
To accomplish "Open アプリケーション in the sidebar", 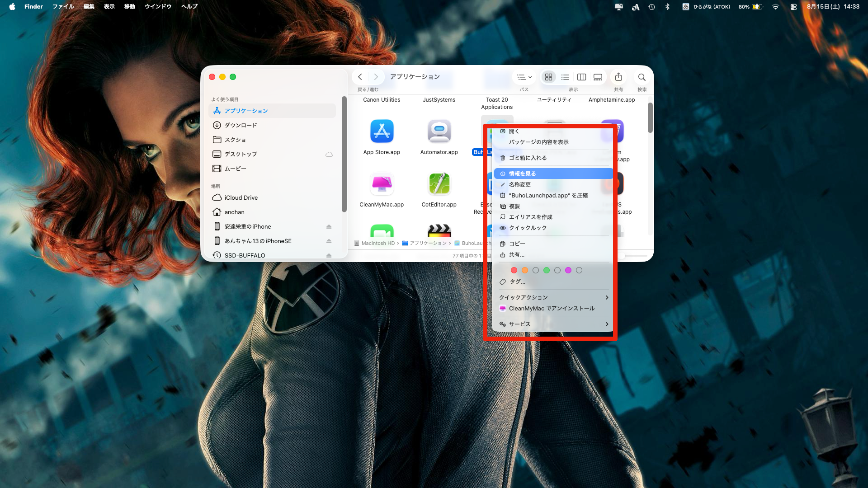I will point(272,111).
